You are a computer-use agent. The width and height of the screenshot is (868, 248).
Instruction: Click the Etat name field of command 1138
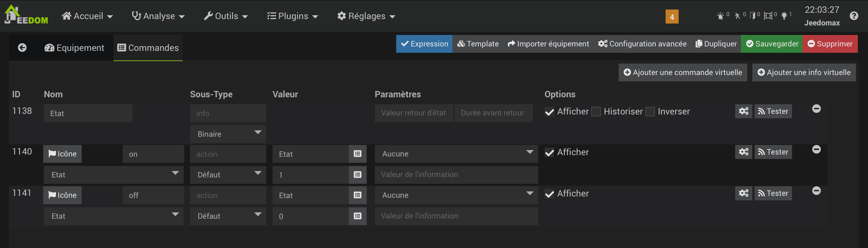coord(88,113)
